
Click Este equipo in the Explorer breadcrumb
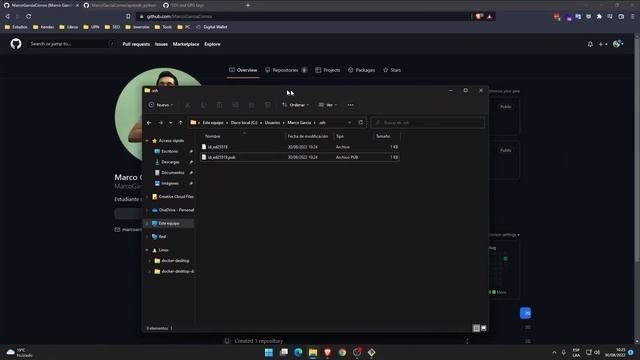point(213,122)
